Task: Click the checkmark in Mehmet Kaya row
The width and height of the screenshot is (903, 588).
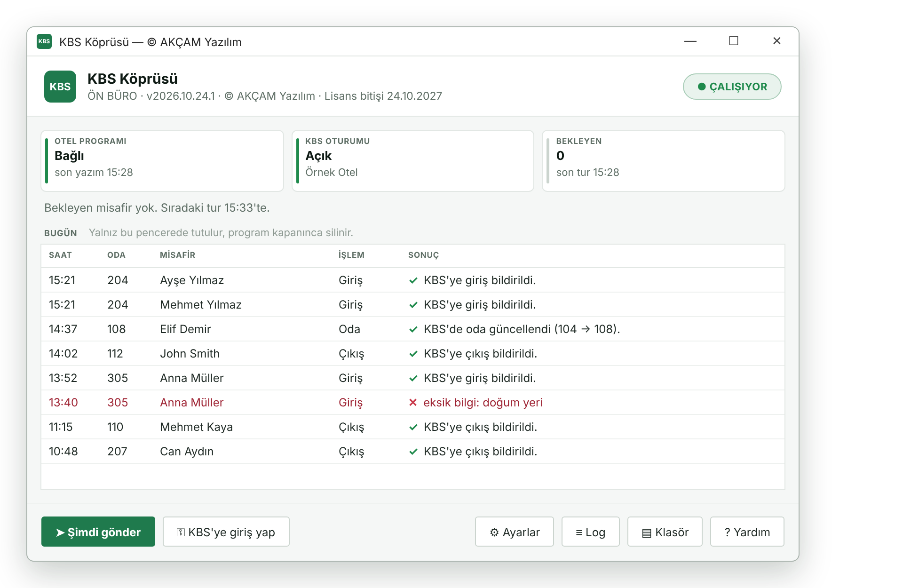Action: [x=413, y=427]
